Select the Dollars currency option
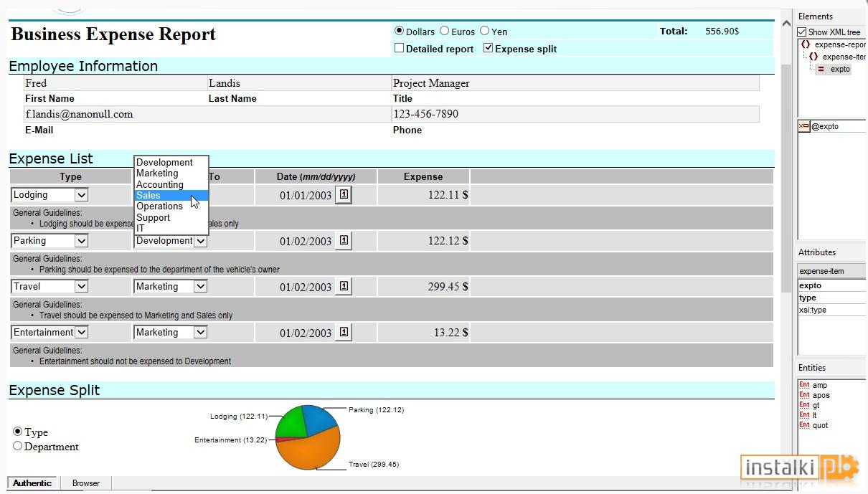Viewport: 868px width, 494px height. pos(400,31)
